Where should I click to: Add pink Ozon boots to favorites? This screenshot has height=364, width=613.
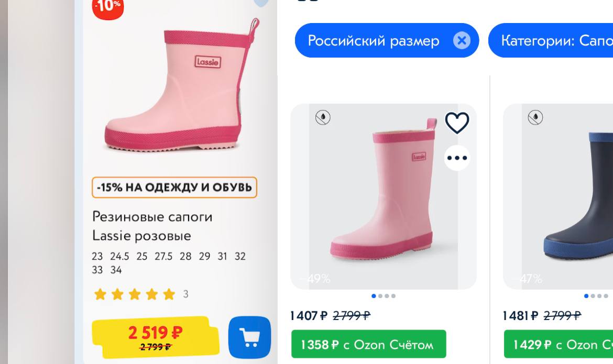[456, 124]
